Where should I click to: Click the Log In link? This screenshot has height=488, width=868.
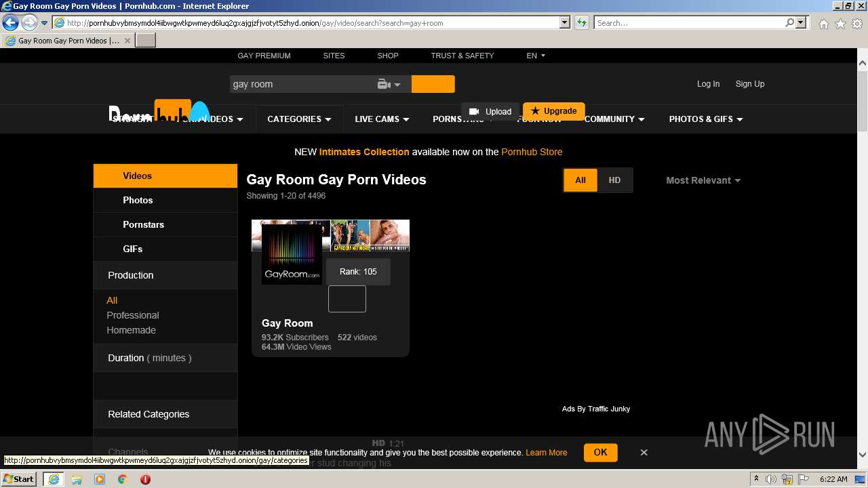[708, 84]
